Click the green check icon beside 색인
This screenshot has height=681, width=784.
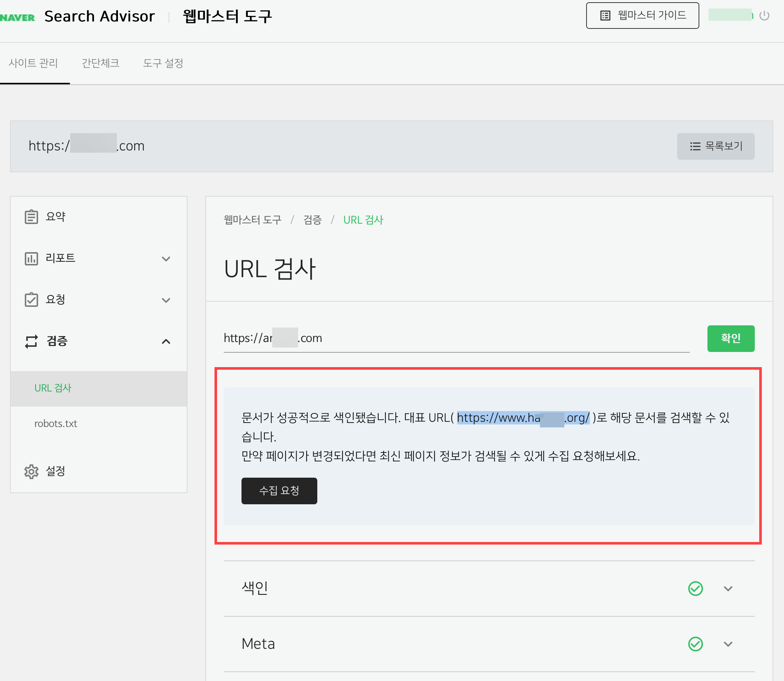[695, 589]
